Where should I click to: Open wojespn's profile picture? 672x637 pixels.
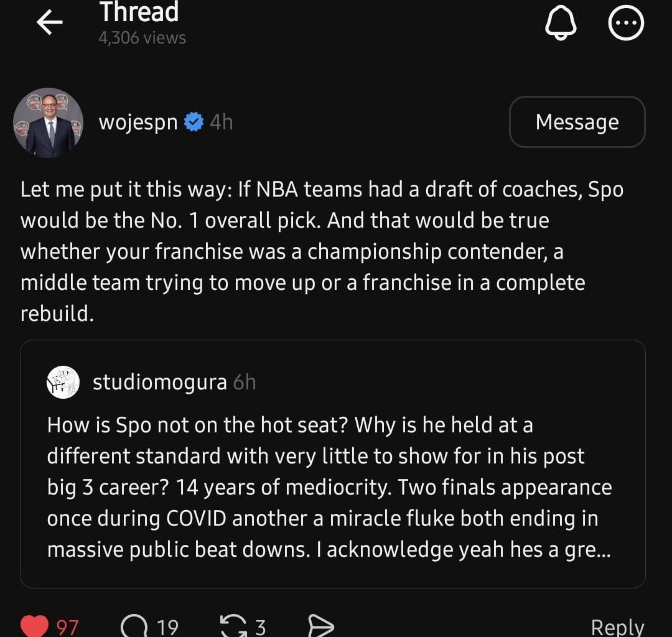pos(49,122)
